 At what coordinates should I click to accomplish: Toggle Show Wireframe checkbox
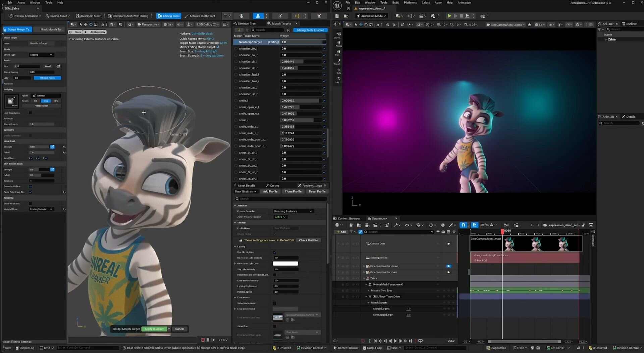coord(31,203)
